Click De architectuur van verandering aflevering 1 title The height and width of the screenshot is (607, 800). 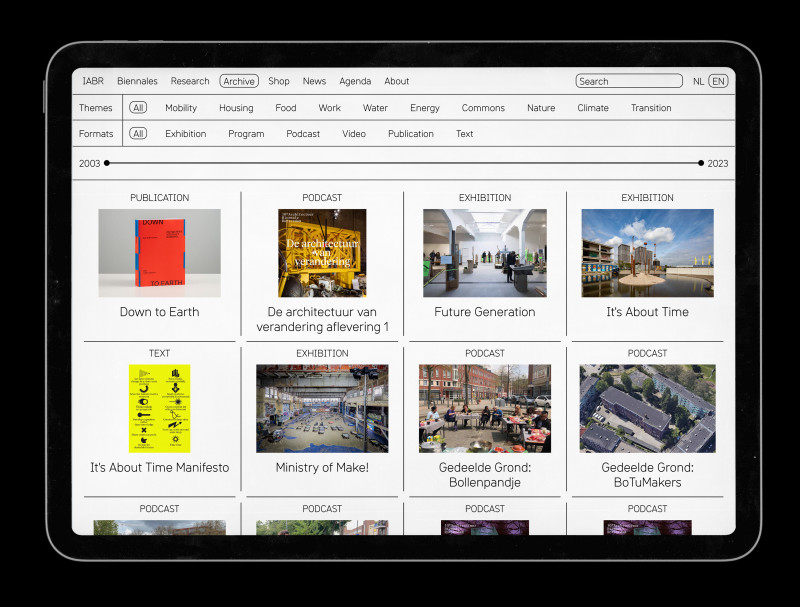tap(322, 319)
